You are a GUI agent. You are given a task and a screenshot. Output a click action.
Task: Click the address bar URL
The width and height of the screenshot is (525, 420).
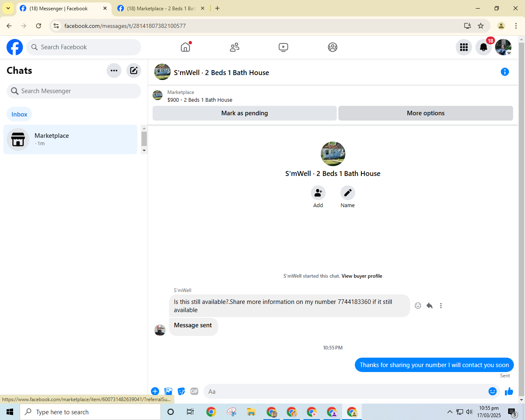(x=125, y=26)
